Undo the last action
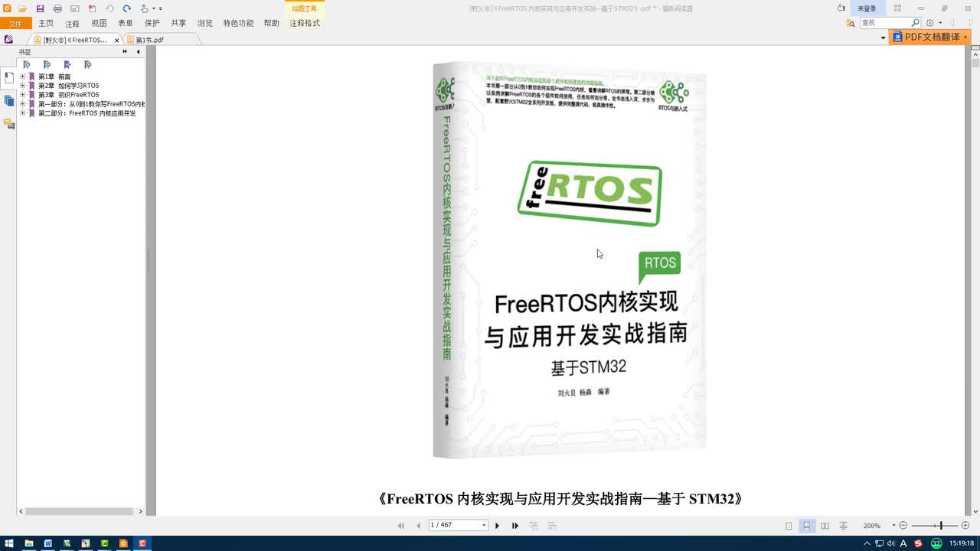Viewport: 980px width, 551px height. [109, 8]
